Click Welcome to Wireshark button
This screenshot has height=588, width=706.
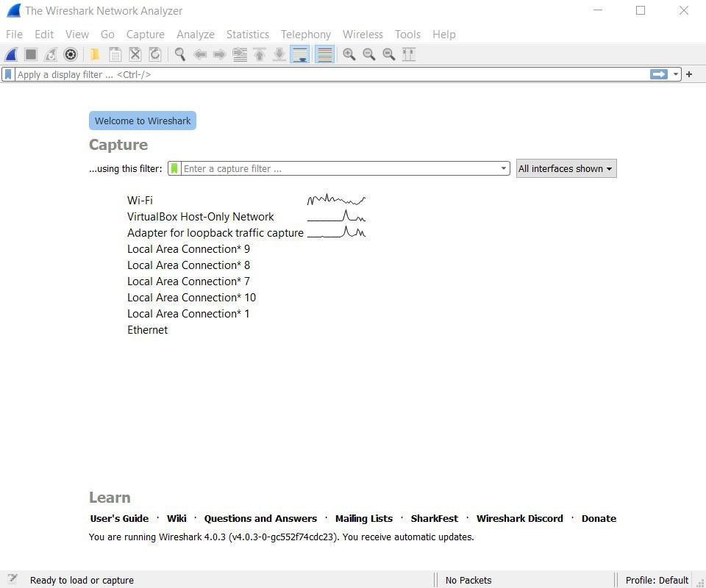142,121
